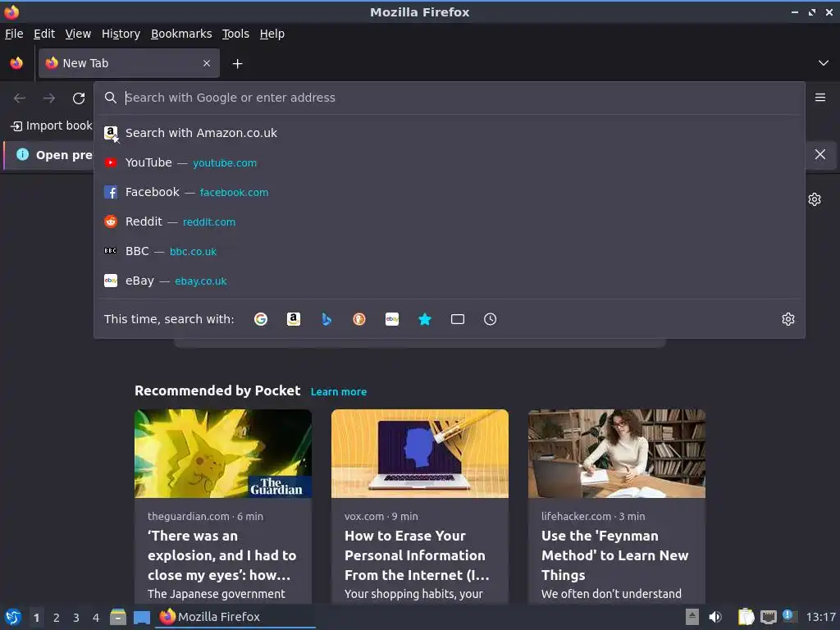
Task: Open the Bookmarks menu
Action: [x=181, y=34]
